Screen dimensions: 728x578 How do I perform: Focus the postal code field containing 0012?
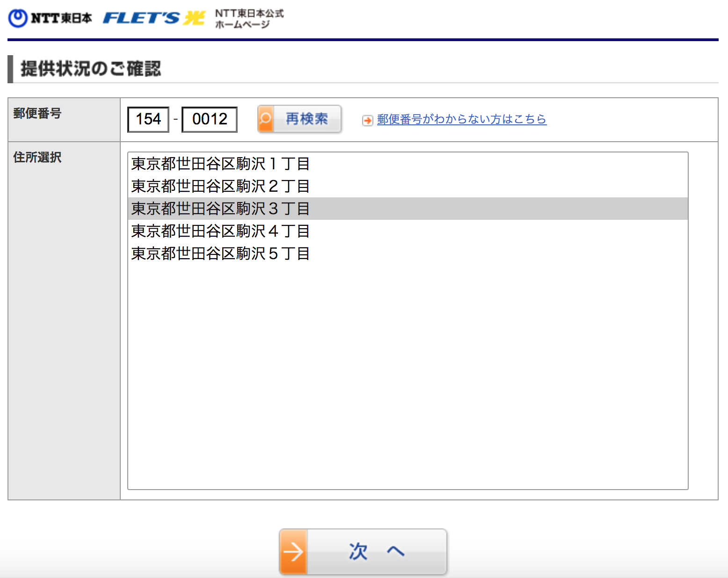[210, 119]
